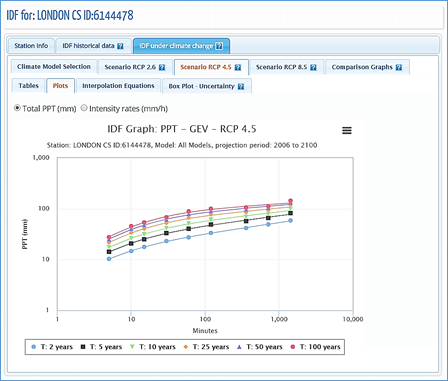The width and height of the screenshot is (448, 381).
Task: Click help icon beside Box Plot - Uncertainty
Action: pyautogui.click(x=241, y=86)
